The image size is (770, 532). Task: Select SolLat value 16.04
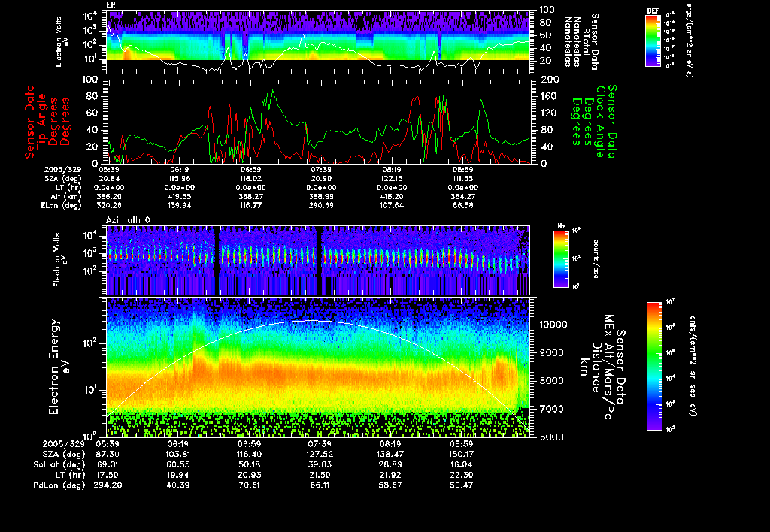[462, 465]
